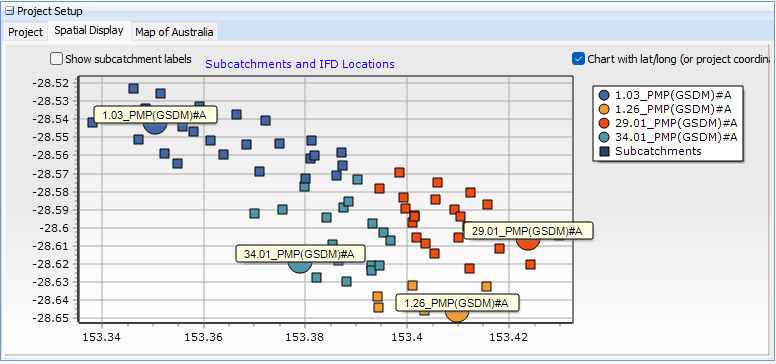The width and height of the screenshot is (776, 364).
Task: Click chart title Subcatchments and IFD Locations
Action: tap(300, 64)
